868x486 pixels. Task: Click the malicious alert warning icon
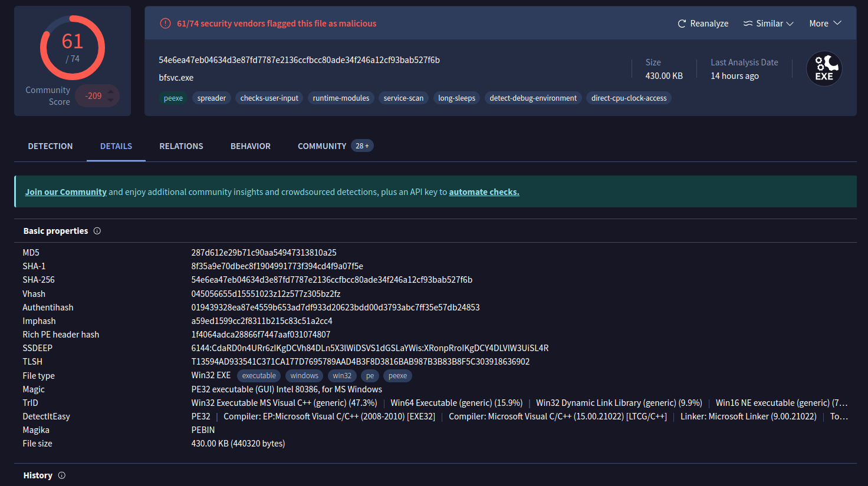(x=166, y=24)
